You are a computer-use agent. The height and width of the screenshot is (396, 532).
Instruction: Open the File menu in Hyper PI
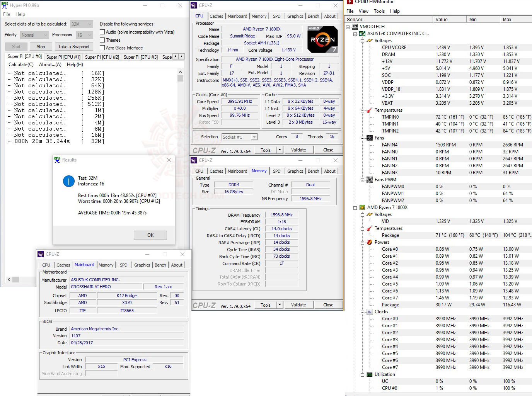click(7, 14)
